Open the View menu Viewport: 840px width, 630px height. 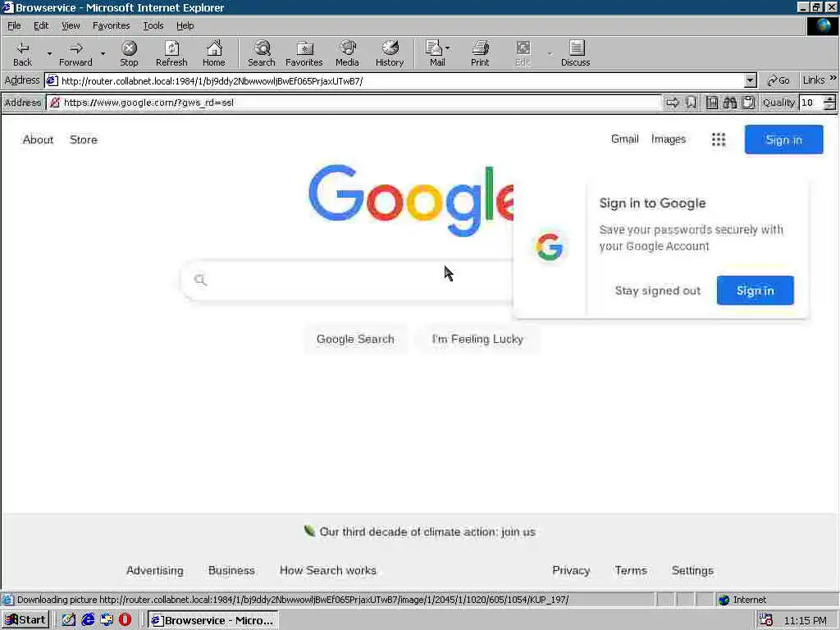pyautogui.click(x=71, y=25)
